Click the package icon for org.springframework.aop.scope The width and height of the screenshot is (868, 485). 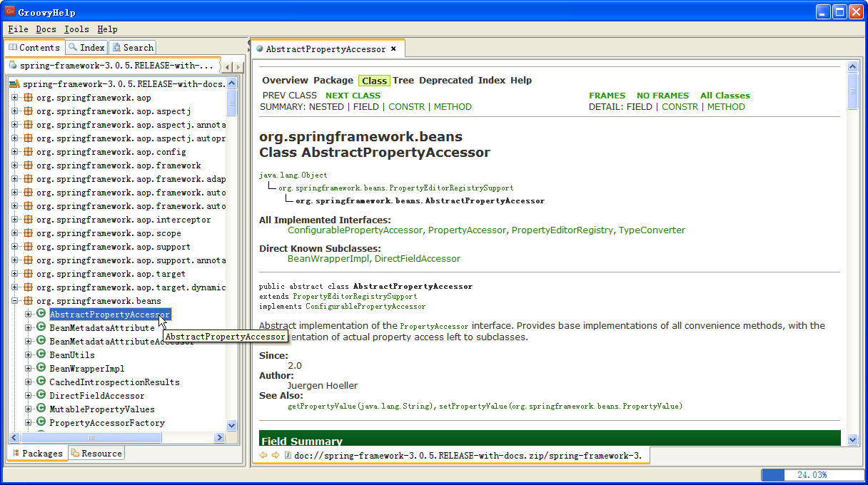[29, 233]
